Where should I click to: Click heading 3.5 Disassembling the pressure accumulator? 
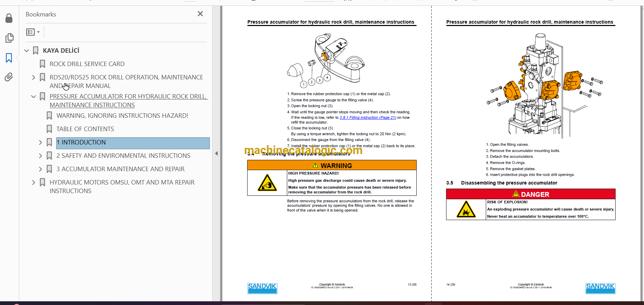click(502, 183)
